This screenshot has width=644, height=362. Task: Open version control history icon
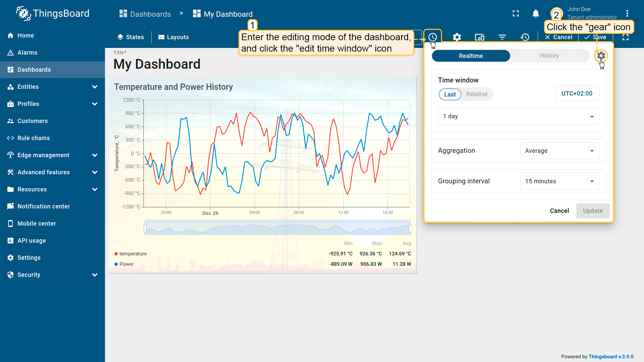click(525, 37)
